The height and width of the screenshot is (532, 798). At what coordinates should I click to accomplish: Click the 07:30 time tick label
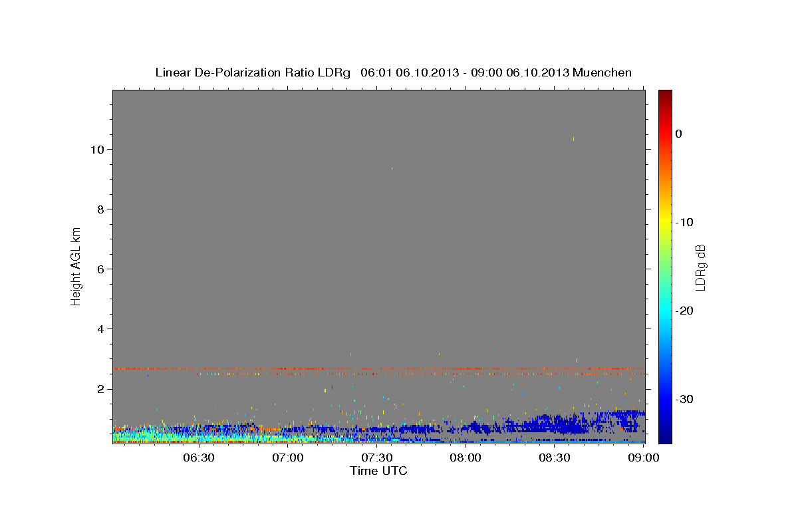coord(377,458)
